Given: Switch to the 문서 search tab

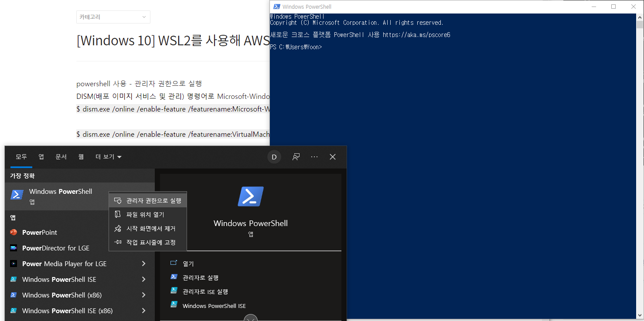Looking at the screenshot, I should 61,157.
